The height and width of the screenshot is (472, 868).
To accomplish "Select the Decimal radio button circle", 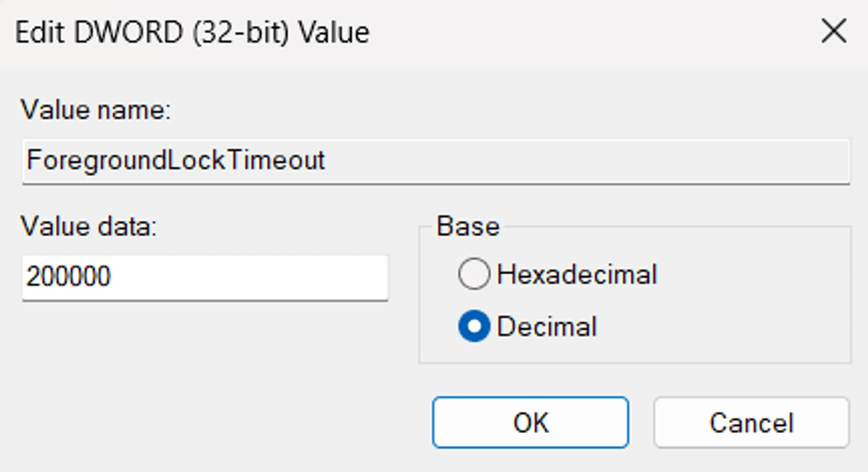I will (474, 326).
